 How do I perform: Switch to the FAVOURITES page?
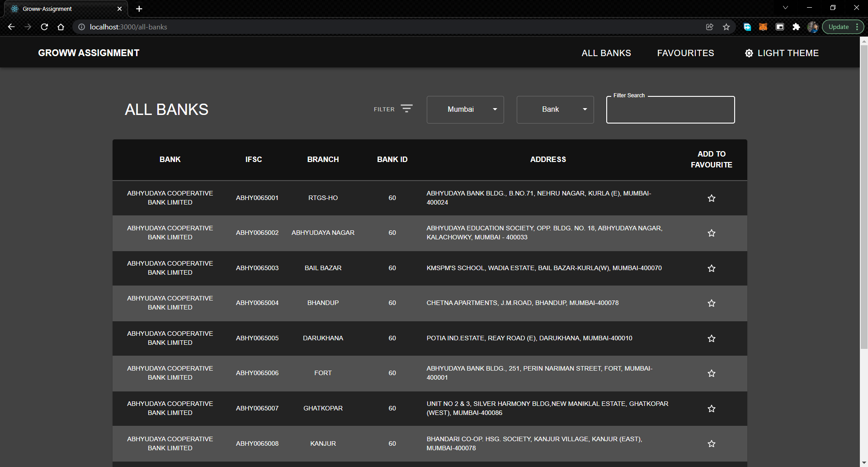[x=685, y=53]
